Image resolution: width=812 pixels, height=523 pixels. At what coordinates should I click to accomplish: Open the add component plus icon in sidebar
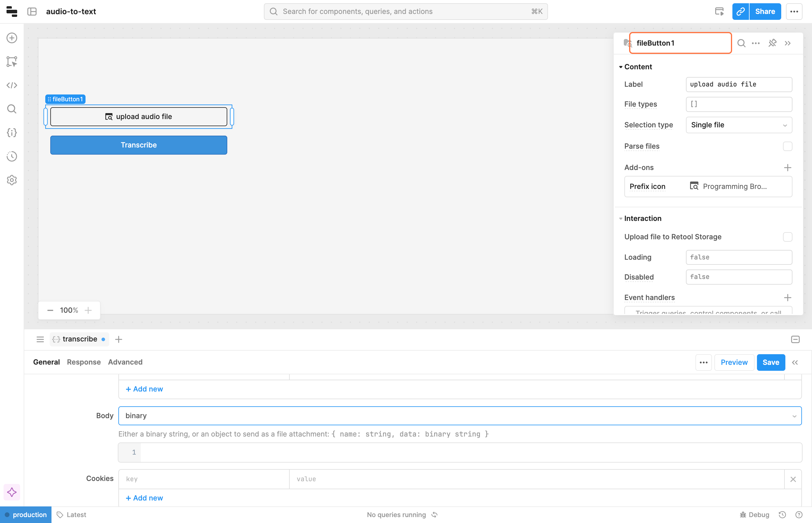pos(12,38)
